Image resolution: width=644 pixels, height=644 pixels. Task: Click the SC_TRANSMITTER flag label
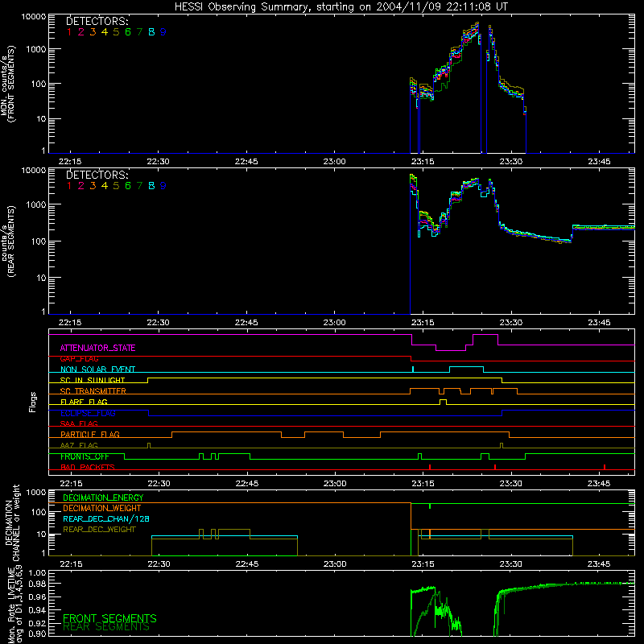[93, 390]
